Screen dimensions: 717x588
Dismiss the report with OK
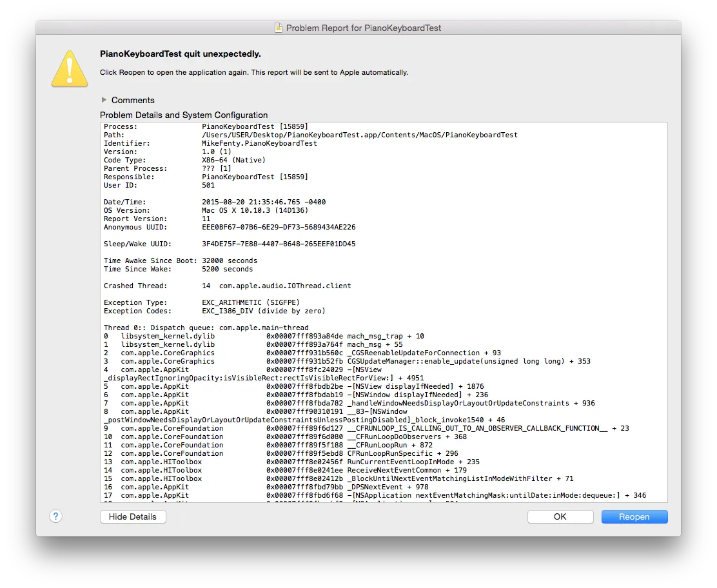(x=560, y=516)
